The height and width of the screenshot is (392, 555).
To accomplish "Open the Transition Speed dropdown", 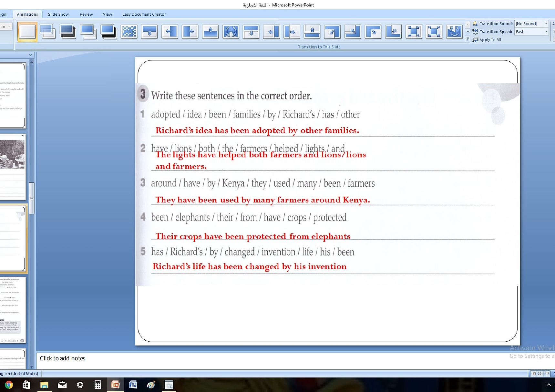I will (546, 32).
